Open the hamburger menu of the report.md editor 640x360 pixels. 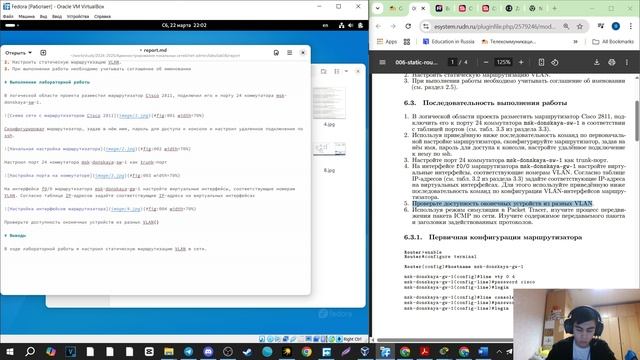point(289,53)
